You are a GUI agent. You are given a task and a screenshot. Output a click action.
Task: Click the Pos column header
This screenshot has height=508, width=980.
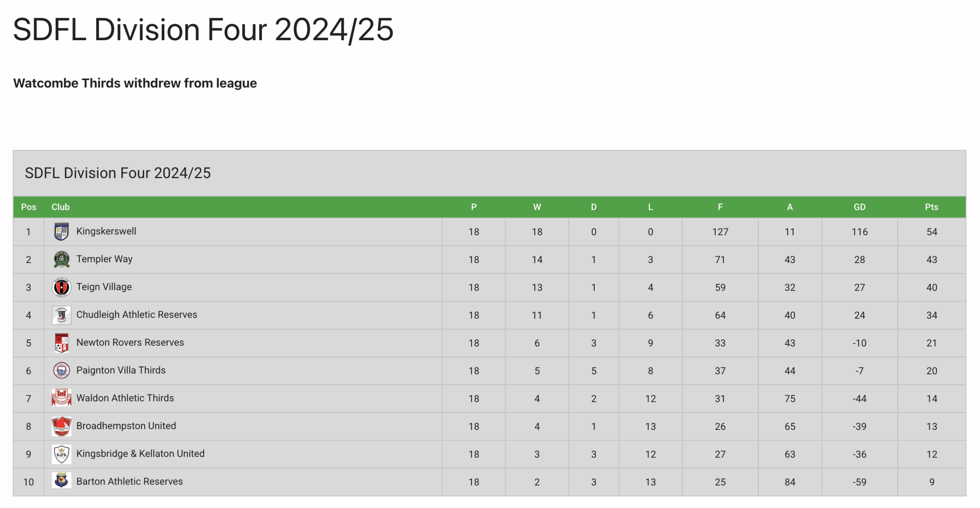point(29,207)
